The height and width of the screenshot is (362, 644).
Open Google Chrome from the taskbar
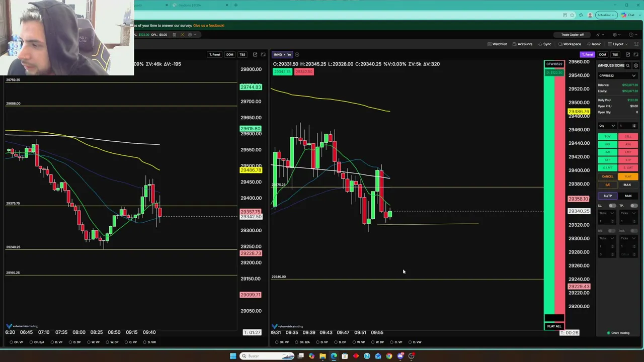(x=389, y=356)
